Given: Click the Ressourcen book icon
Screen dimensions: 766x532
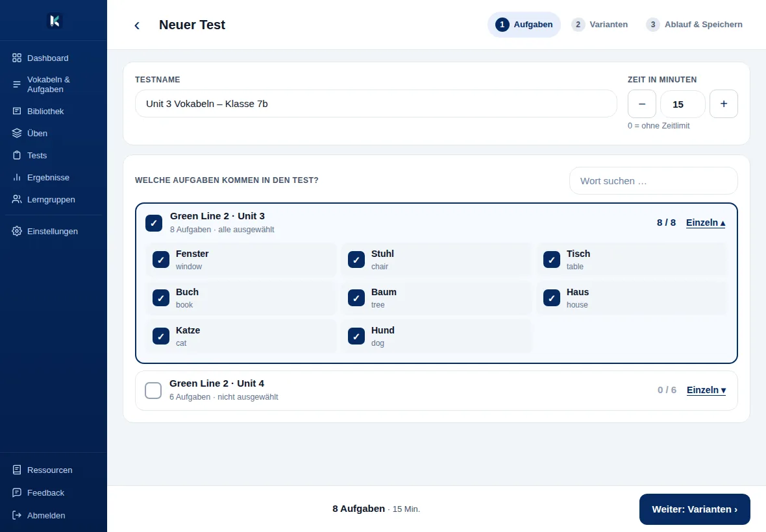Looking at the screenshot, I should click(x=17, y=470).
